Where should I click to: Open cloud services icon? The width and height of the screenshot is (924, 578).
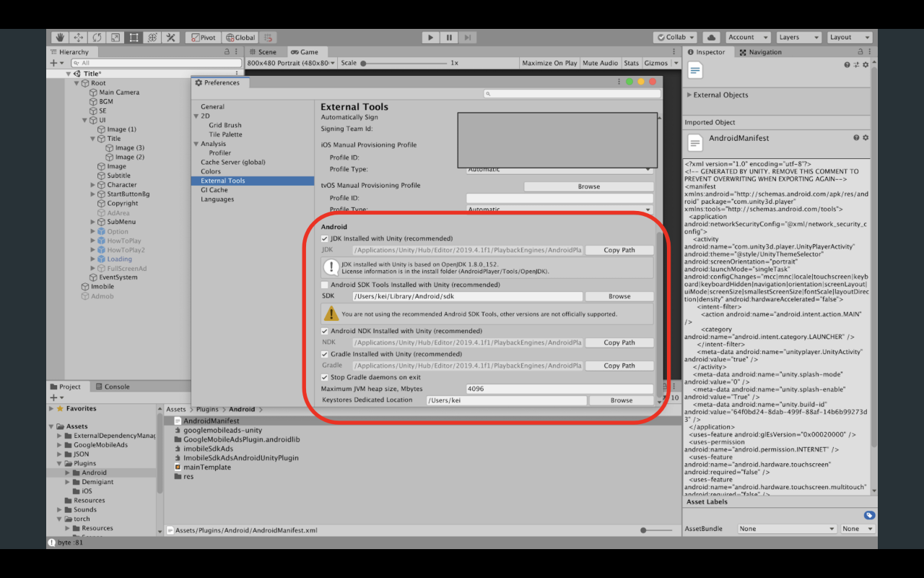click(x=711, y=38)
